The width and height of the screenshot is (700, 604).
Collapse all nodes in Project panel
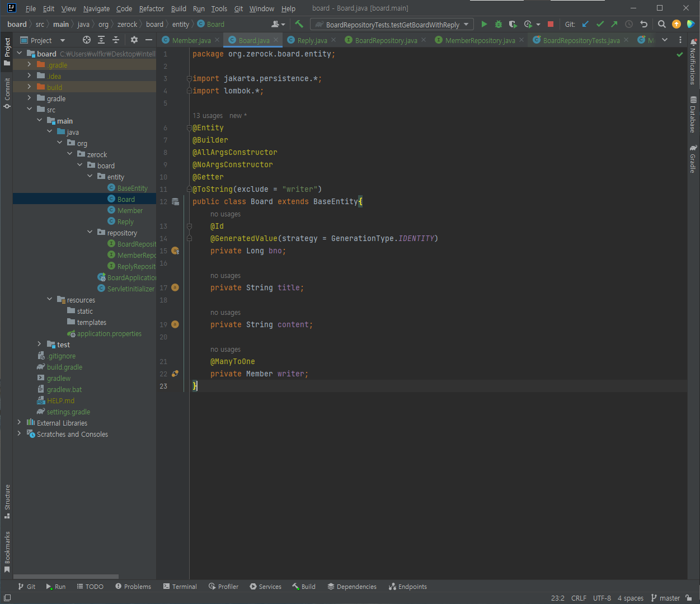tap(116, 40)
